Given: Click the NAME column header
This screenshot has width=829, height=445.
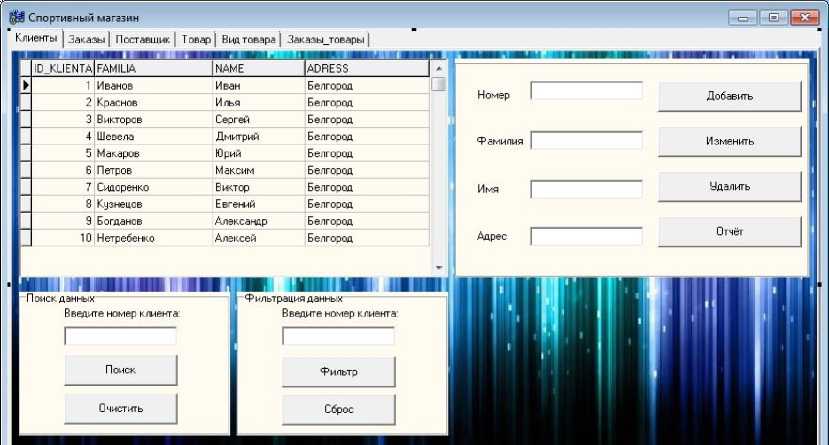Looking at the screenshot, I should [x=259, y=68].
